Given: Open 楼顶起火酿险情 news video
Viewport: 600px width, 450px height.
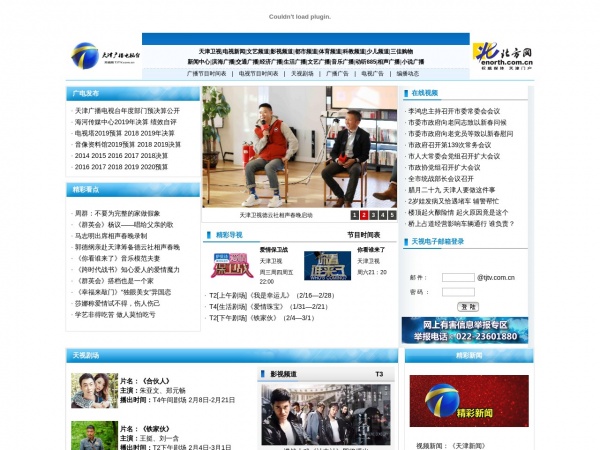Looking at the screenshot, I should 458,212.
